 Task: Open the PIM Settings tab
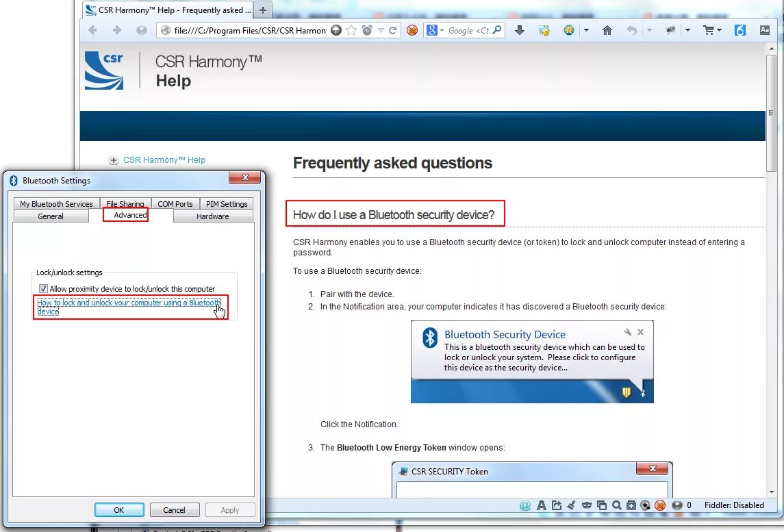coord(227,203)
